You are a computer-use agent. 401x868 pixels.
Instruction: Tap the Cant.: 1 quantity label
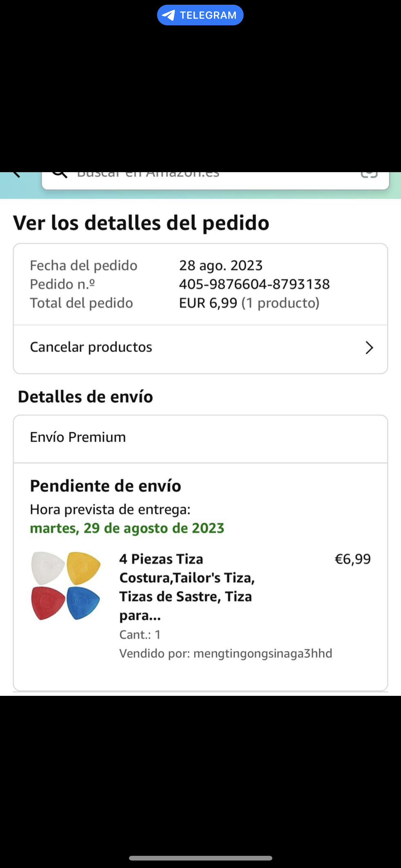pyautogui.click(x=140, y=635)
